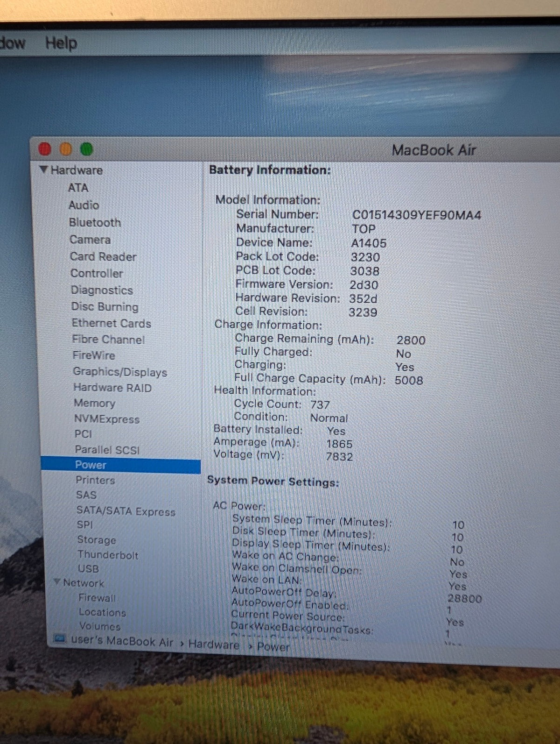Image resolution: width=560 pixels, height=744 pixels.
Task: Select Audio in the sidebar
Action: [84, 205]
